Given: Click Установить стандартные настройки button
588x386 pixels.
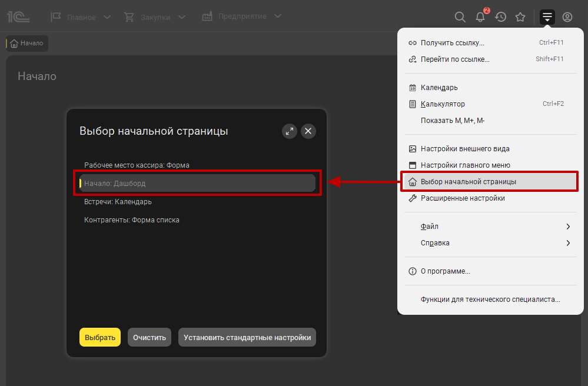Looking at the screenshot, I should (x=247, y=337).
